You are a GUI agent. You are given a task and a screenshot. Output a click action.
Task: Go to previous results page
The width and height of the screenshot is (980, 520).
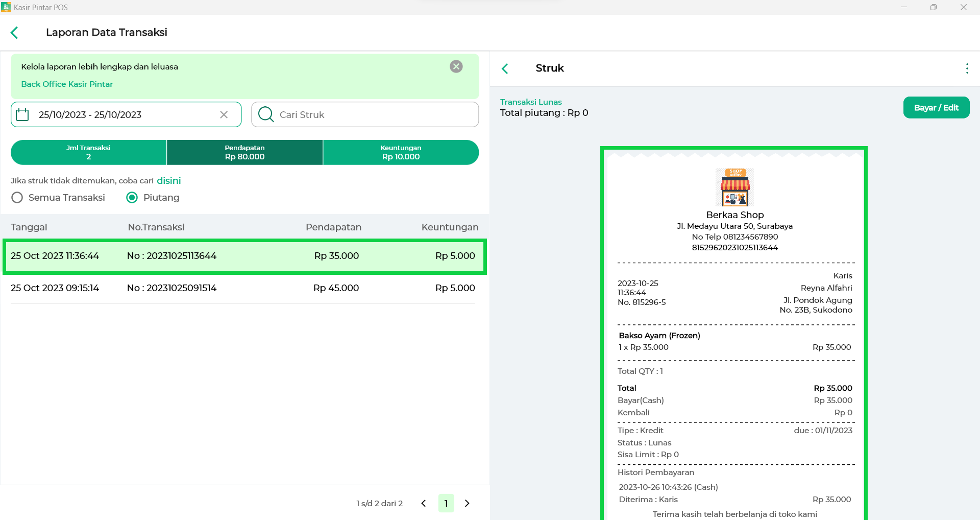(x=424, y=503)
